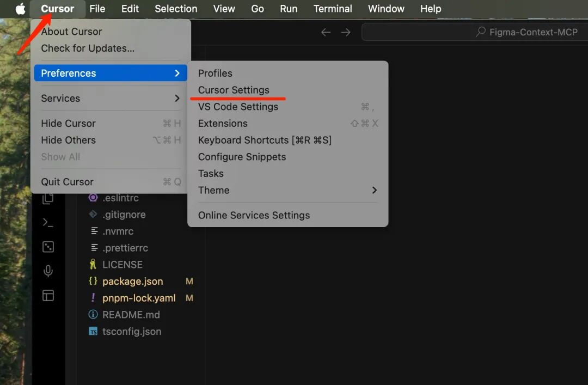
Task: Open Extensions from Preferences submenu
Action: pyautogui.click(x=287, y=124)
